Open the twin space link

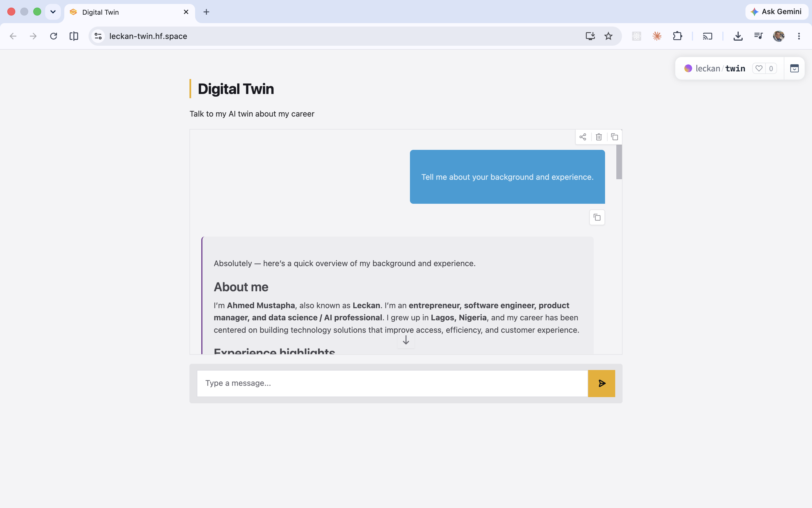tap(735, 69)
